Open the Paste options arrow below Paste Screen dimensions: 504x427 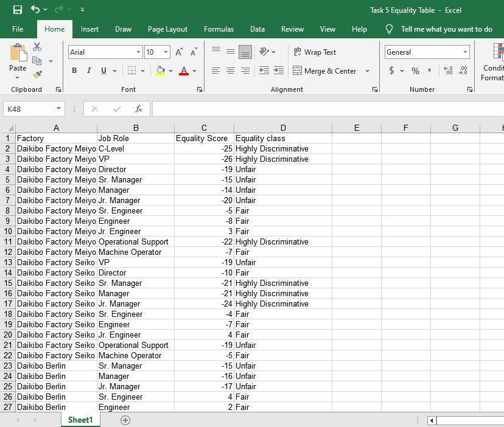point(18,77)
